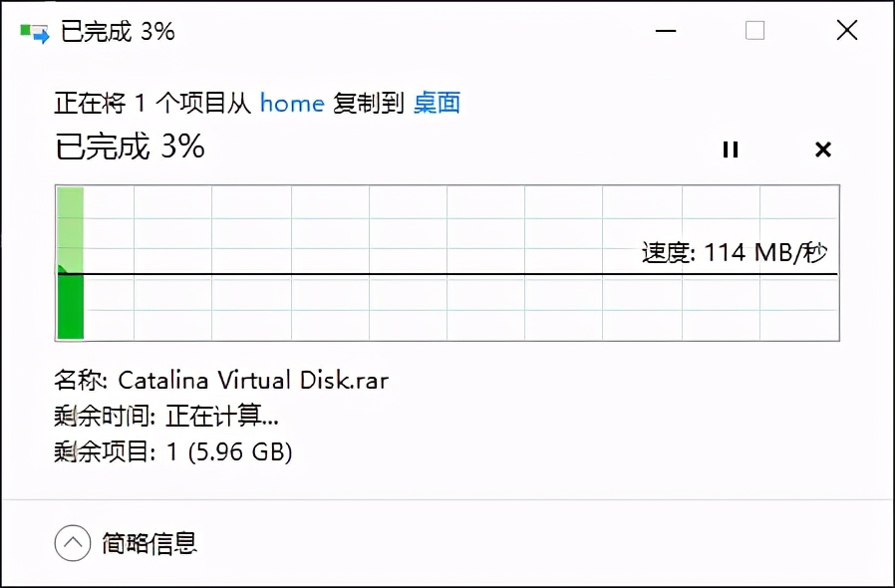This screenshot has height=588, width=895.
Task: Toggle the details view via the circle chevron
Action: click(71, 543)
